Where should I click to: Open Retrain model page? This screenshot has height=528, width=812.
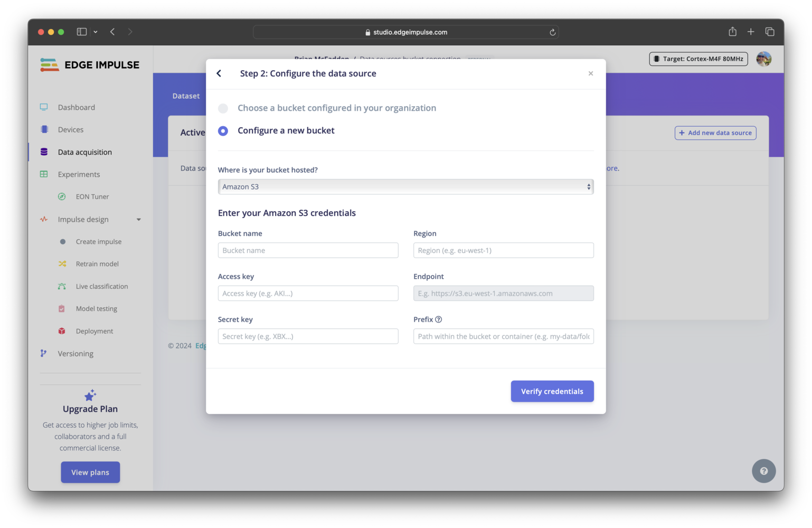pyautogui.click(x=97, y=264)
